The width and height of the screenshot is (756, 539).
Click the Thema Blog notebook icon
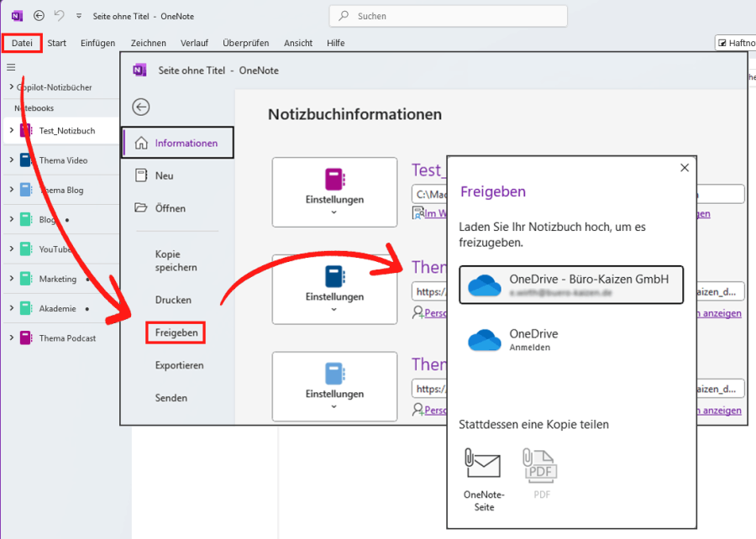pos(26,190)
